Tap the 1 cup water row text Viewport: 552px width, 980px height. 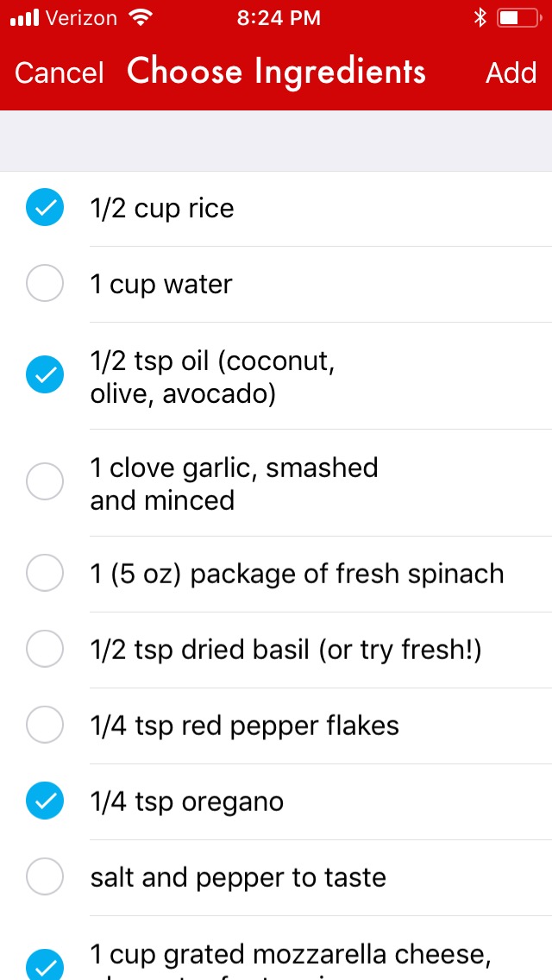pyautogui.click(x=161, y=284)
